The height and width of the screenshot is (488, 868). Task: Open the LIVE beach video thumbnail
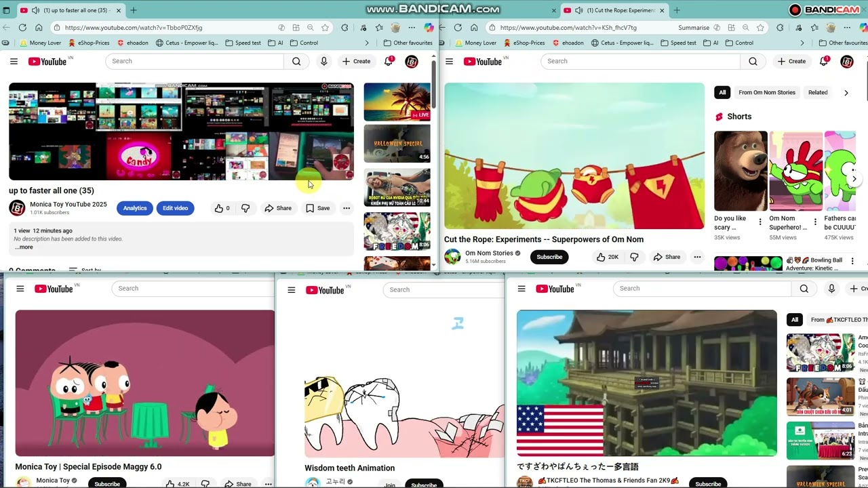point(397,102)
